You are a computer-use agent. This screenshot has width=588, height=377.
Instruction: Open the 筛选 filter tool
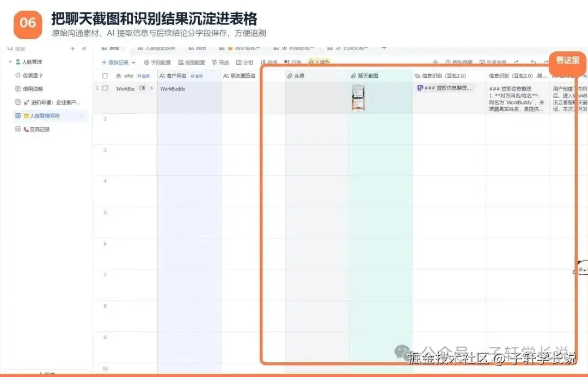(220, 62)
